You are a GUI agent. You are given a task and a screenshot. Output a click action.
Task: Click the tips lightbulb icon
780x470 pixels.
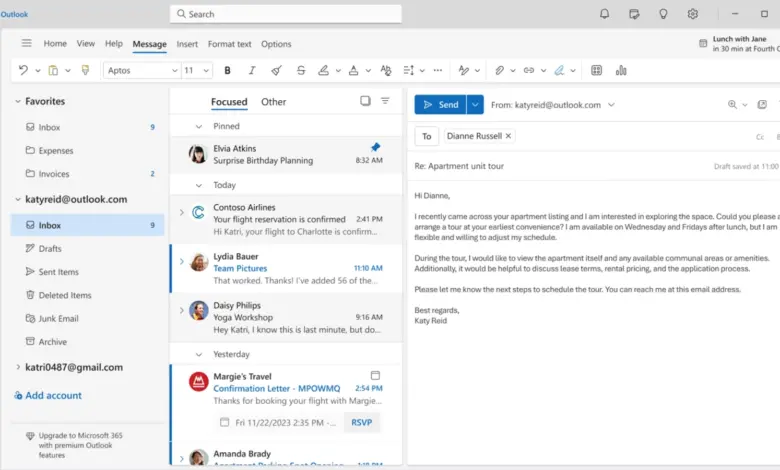(663, 14)
